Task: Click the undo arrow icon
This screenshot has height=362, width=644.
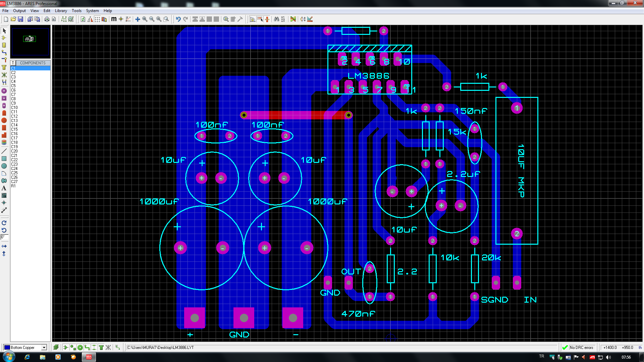Action: [178, 19]
